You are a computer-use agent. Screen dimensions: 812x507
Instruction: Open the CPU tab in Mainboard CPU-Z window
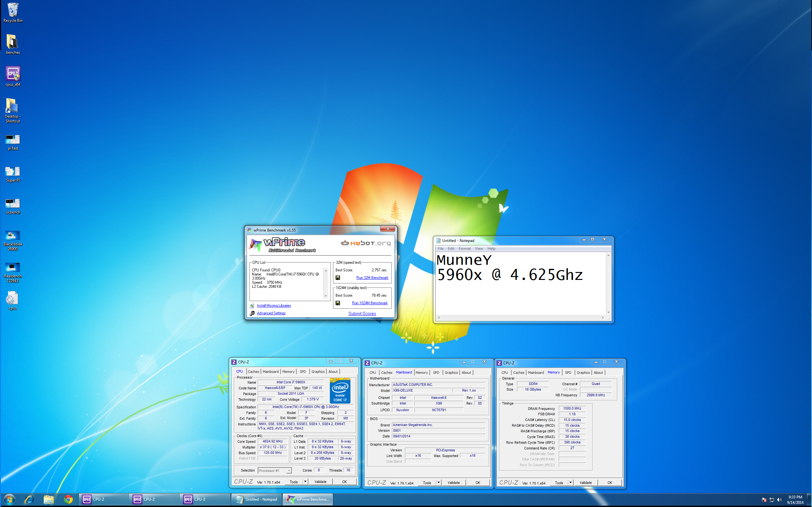point(373,373)
